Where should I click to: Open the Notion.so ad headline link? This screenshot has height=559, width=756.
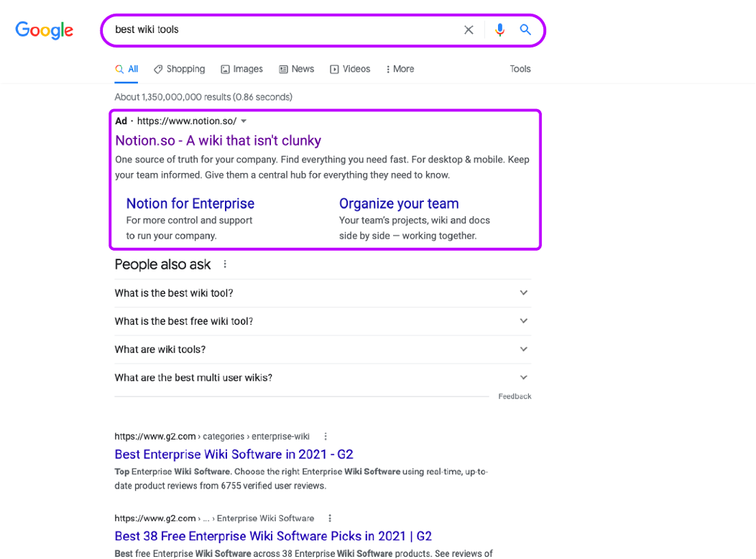(x=218, y=140)
